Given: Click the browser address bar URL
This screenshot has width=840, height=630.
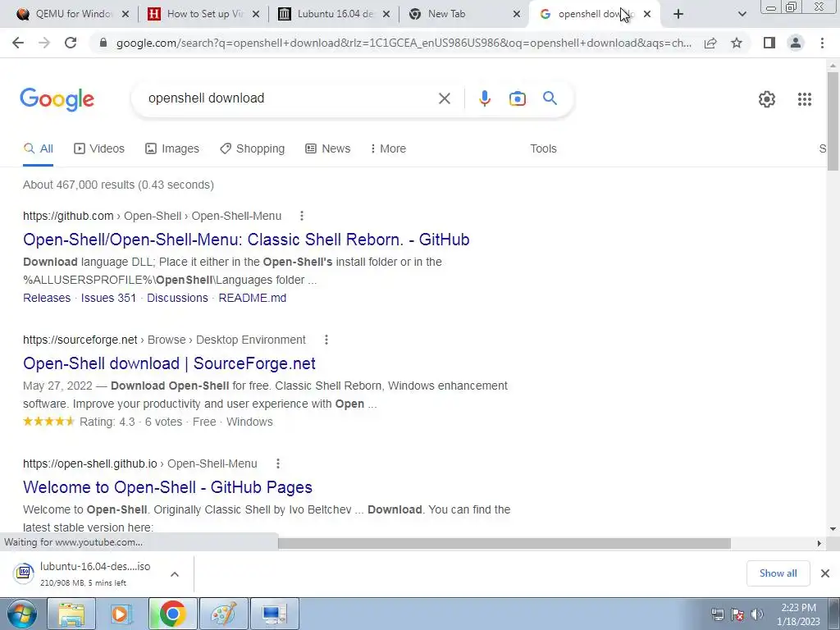Looking at the screenshot, I should click(x=404, y=43).
